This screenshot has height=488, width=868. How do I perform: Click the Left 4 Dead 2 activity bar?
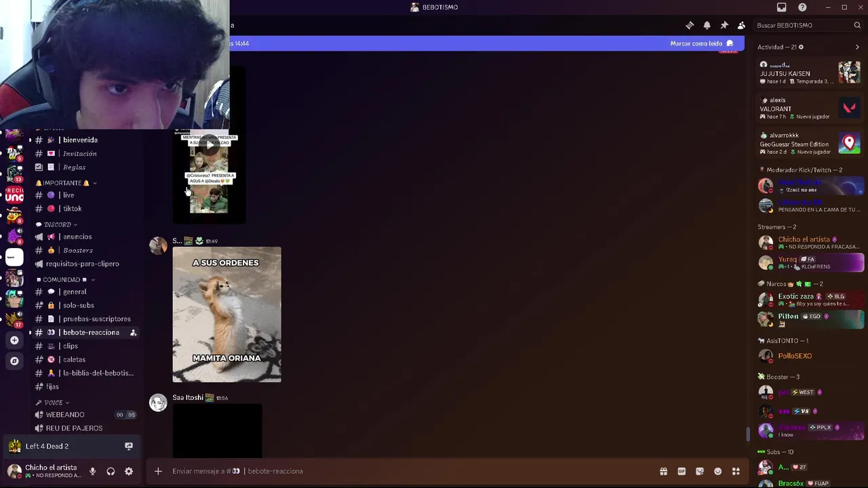click(x=71, y=446)
